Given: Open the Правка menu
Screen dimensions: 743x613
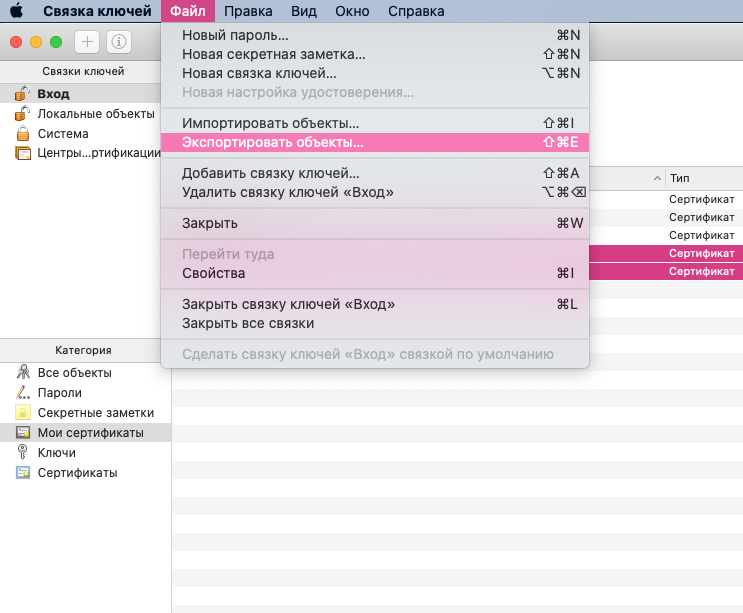Looking at the screenshot, I should [248, 11].
